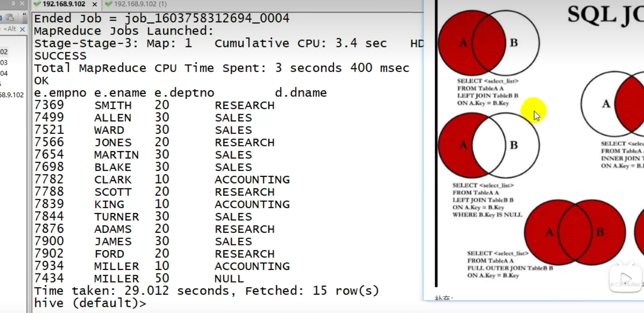Click the paste clipboard icon in the left toolbar
Image resolution: width=644 pixels, height=313 pixels.
[10, 17]
